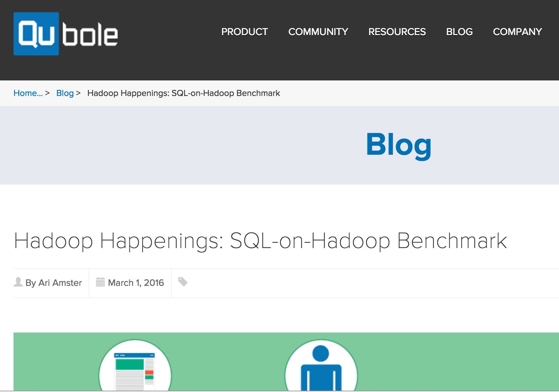
Task: Select the date March 1, 2016
Action: pyautogui.click(x=136, y=283)
